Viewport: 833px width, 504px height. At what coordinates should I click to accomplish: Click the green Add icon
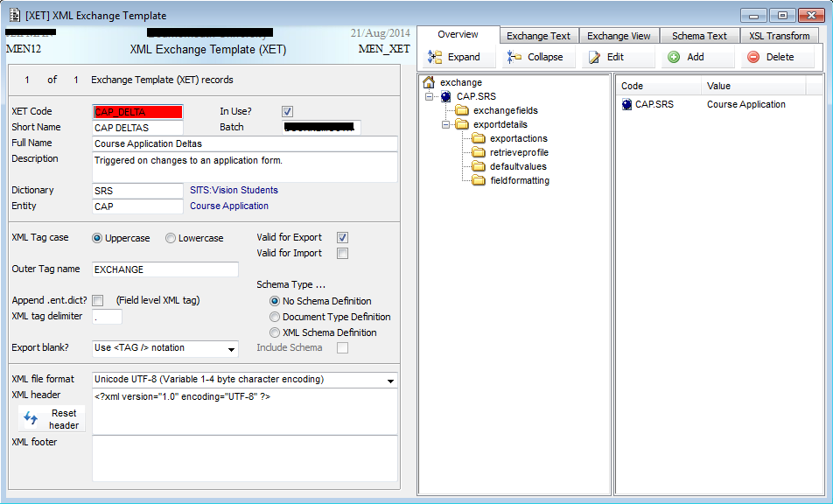click(x=674, y=57)
